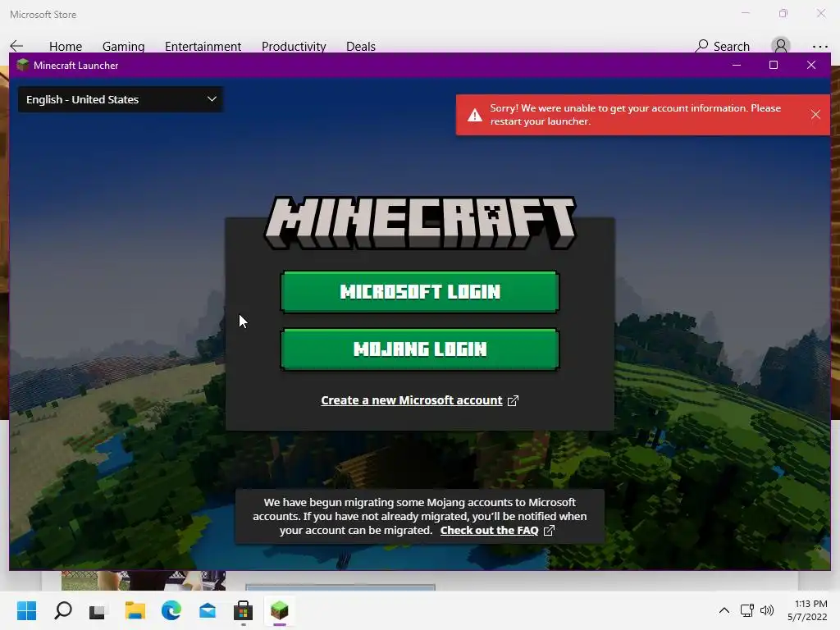Click the Sorry account information error text
The height and width of the screenshot is (630, 840).
tap(636, 115)
